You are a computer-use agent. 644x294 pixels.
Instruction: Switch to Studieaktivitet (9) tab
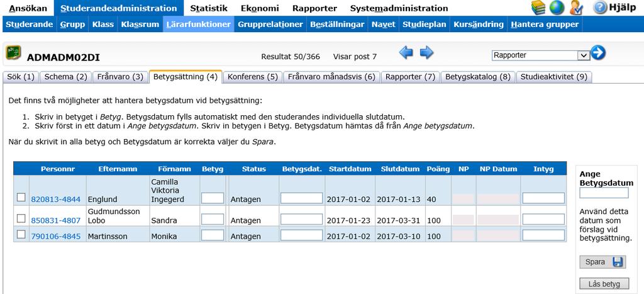553,77
